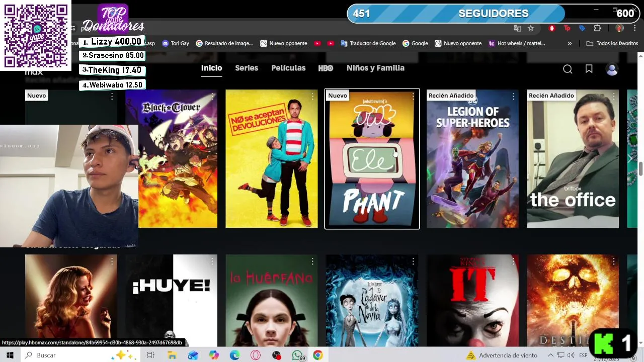Open the HBO hub tab
Screen dimensions: 644x362
coord(326,68)
